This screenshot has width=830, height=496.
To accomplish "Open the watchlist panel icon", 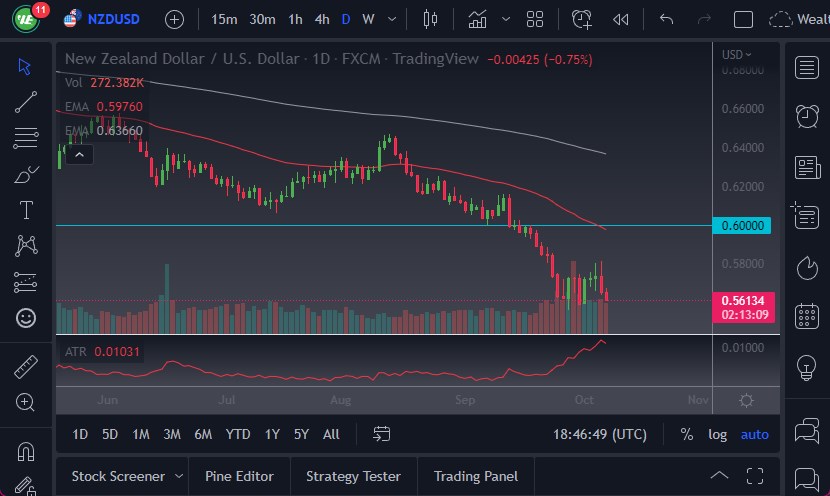I will click(807, 67).
